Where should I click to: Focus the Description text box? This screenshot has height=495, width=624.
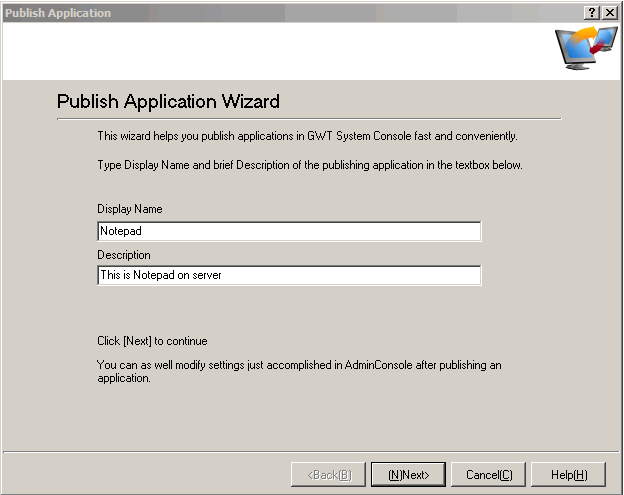[289, 275]
